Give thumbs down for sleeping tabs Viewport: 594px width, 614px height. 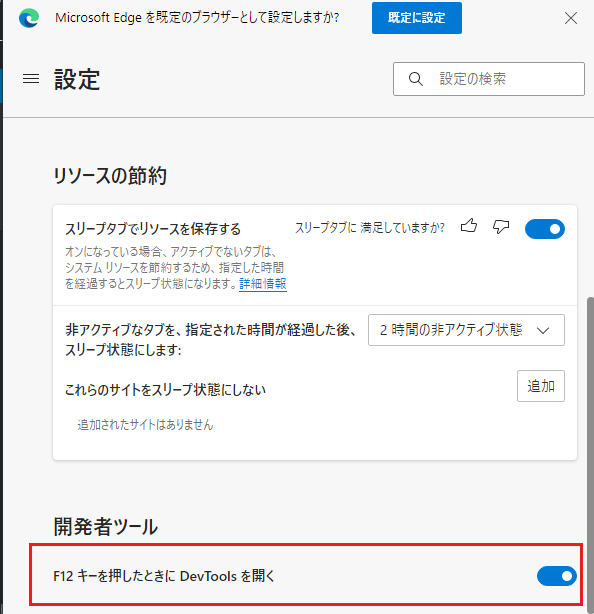coord(501,226)
